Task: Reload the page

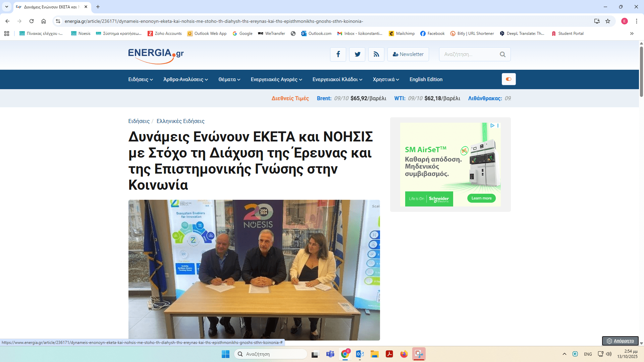Action: click(x=32, y=21)
